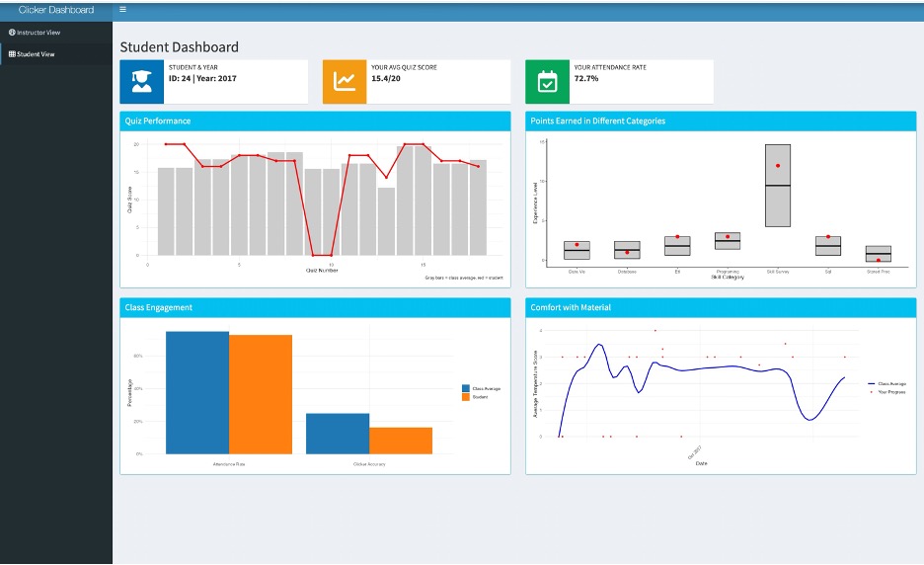Select the Student View sidebar item

pos(56,53)
